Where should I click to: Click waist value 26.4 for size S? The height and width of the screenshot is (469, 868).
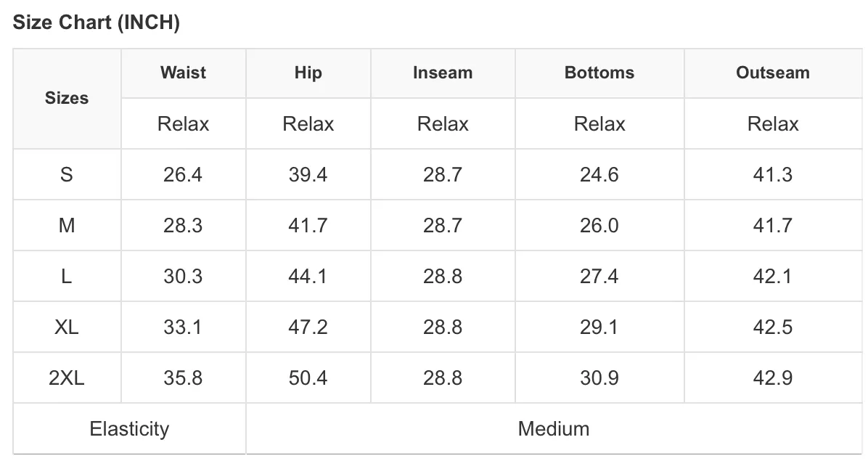point(183,174)
